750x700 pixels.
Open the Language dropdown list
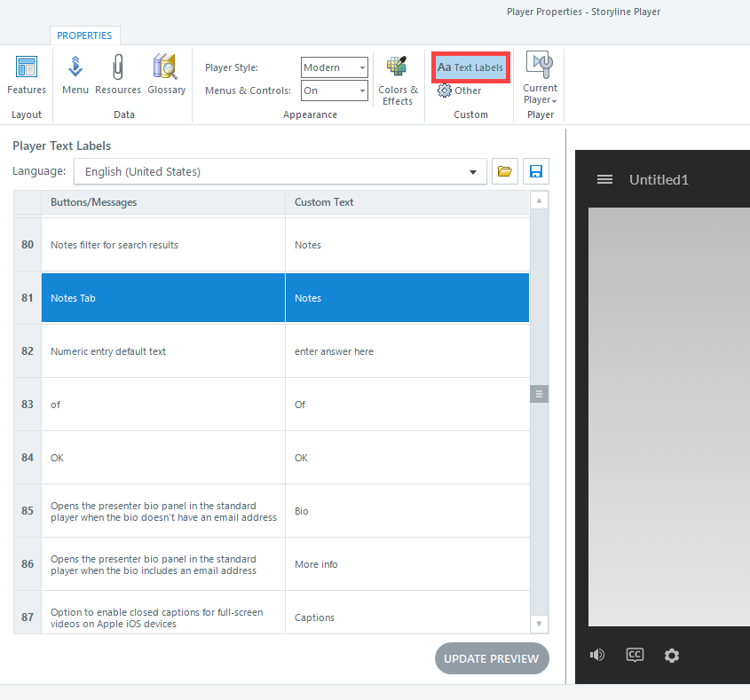tap(280, 171)
